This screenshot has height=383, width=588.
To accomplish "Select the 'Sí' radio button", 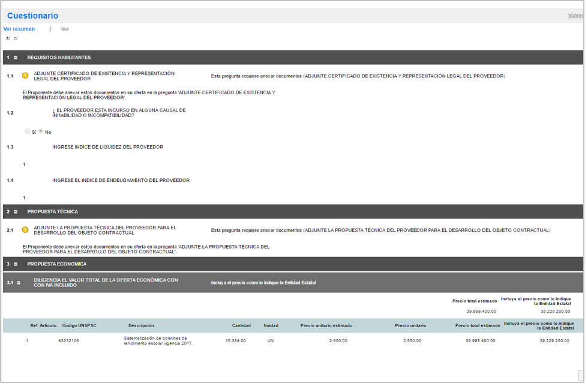I will tap(28, 131).
